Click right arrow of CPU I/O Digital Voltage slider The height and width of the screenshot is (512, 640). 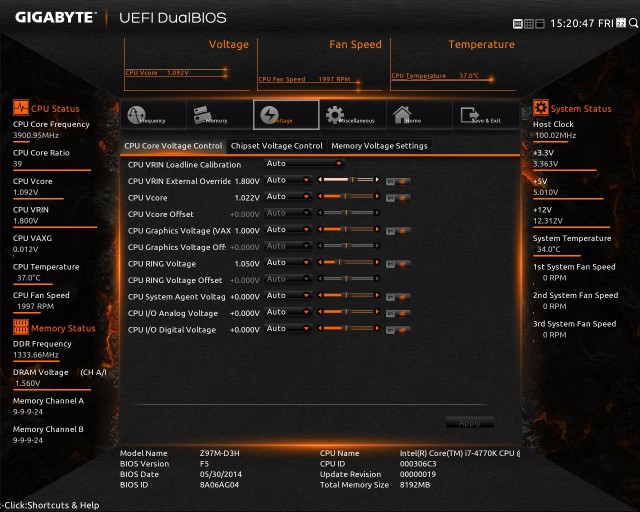377,328
